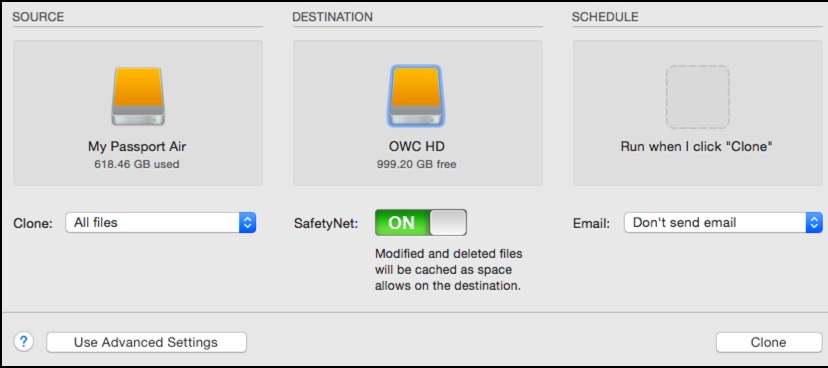This screenshot has width=828, height=368.
Task: Open help with the question mark icon
Action: pyautogui.click(x=23, y=342)
